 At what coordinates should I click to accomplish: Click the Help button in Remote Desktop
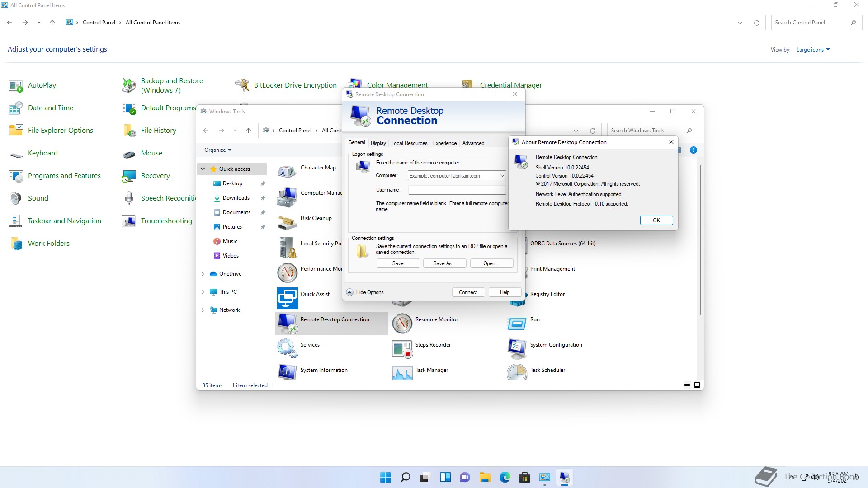coord(505,292)
